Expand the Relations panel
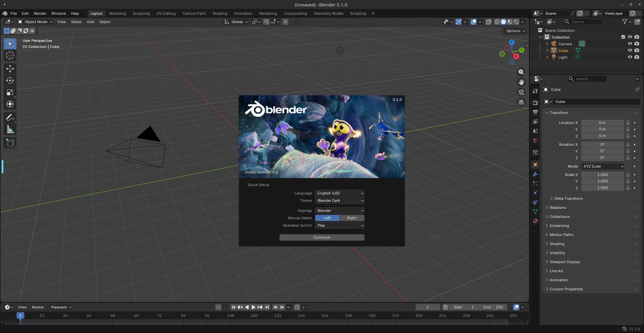 557,208
